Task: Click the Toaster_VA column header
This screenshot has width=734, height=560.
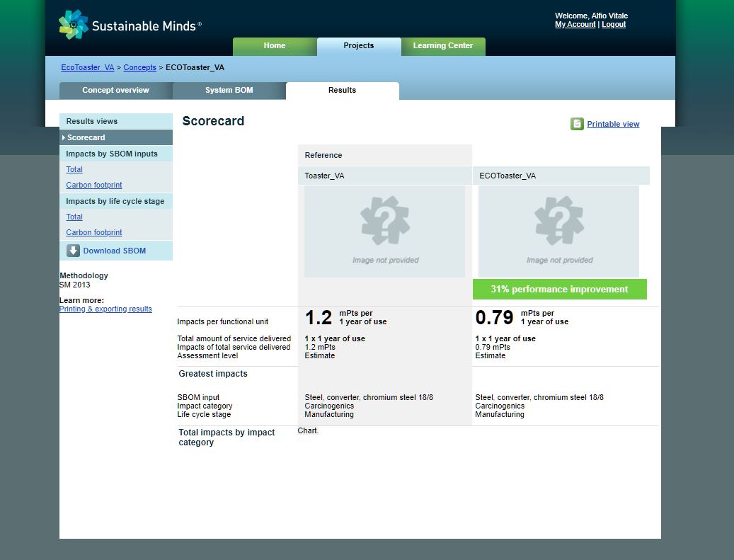Action: pyautogui.click(x=385, y=176)
